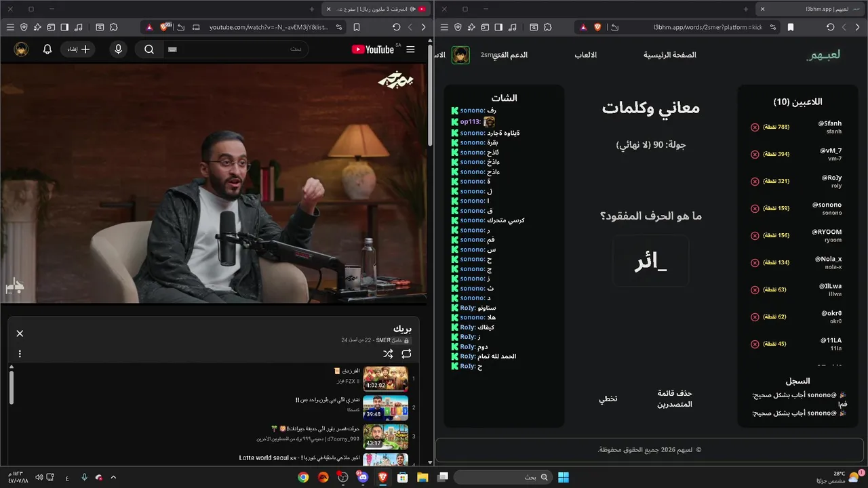Open extensions puzzle icon in l3bhm window
868x488 pixels.
pos(547,27)
